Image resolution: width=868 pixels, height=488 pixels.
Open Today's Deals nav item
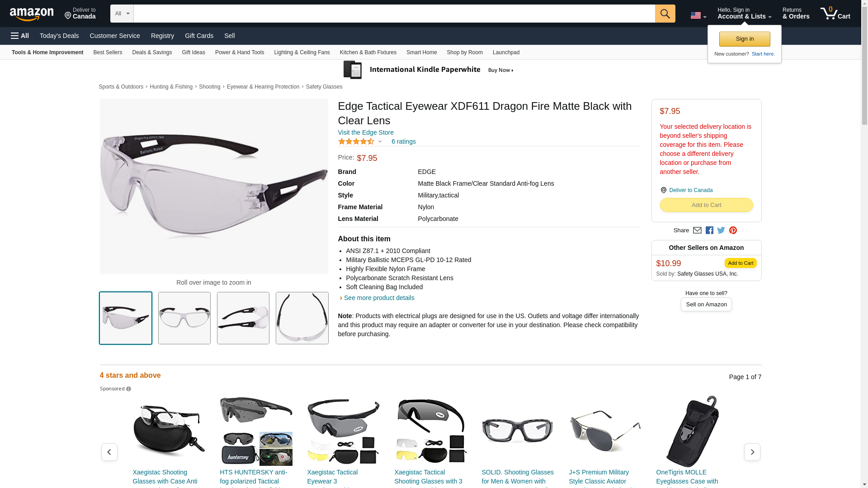(59, 36)
